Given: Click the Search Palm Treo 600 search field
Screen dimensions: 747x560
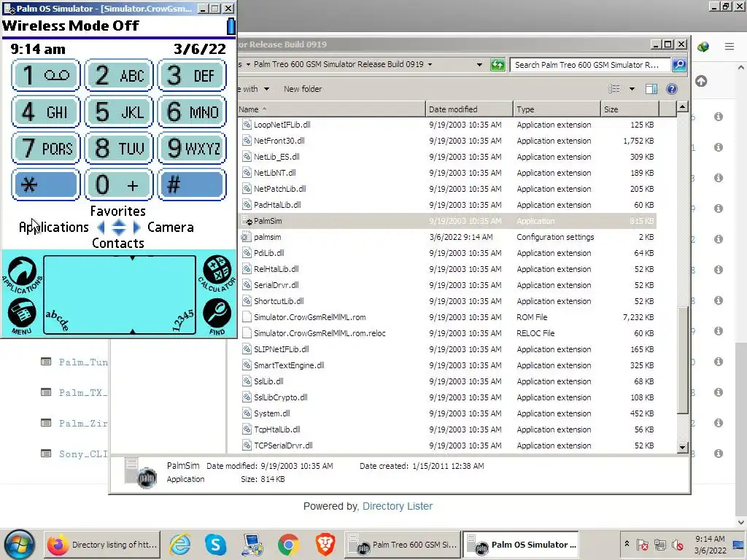Looking at the screenshot, I should 590,65.
